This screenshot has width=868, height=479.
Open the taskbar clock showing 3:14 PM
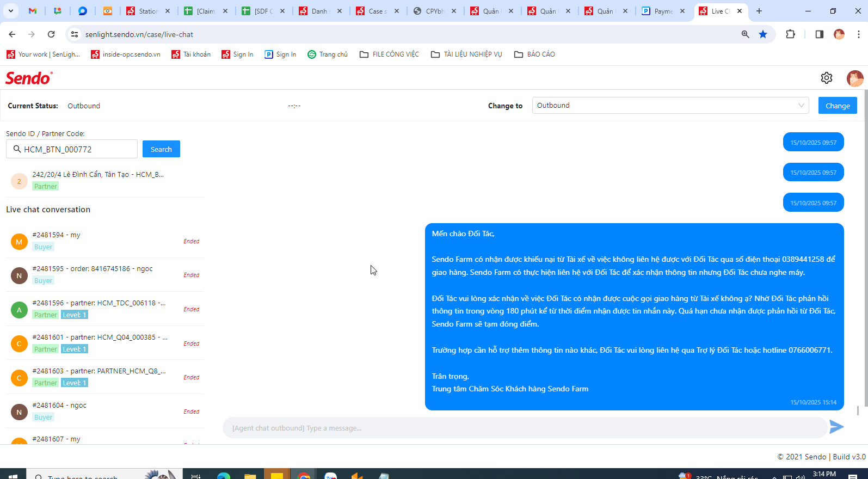(x=824, y=474)
